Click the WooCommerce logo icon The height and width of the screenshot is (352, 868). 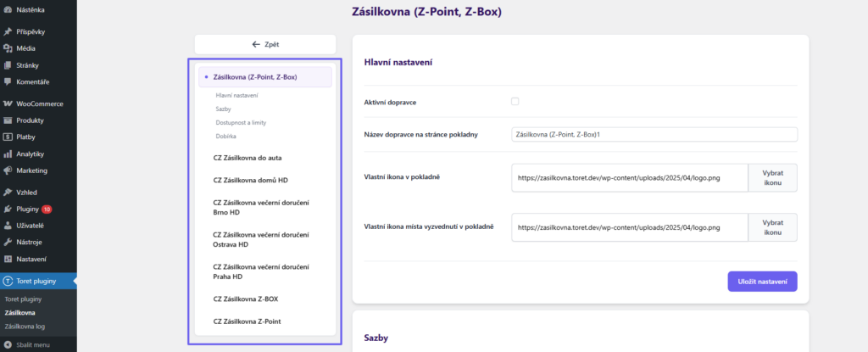click(x=8, y=103)
